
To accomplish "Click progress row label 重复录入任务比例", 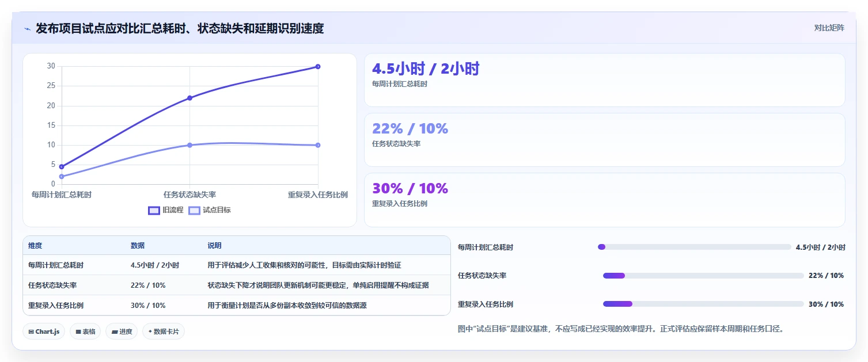I will [x=486, y=304].
